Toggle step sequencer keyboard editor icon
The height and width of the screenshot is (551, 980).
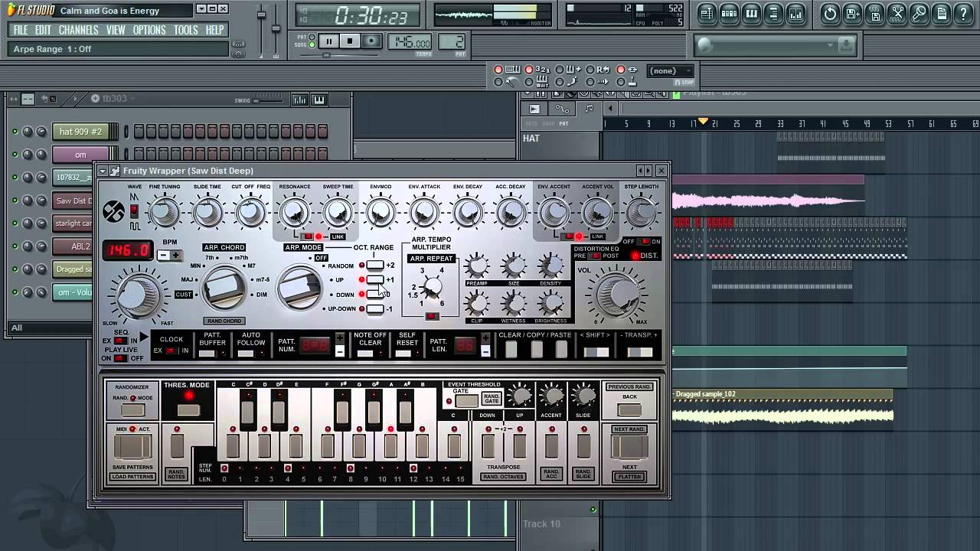tap(318, 99)
